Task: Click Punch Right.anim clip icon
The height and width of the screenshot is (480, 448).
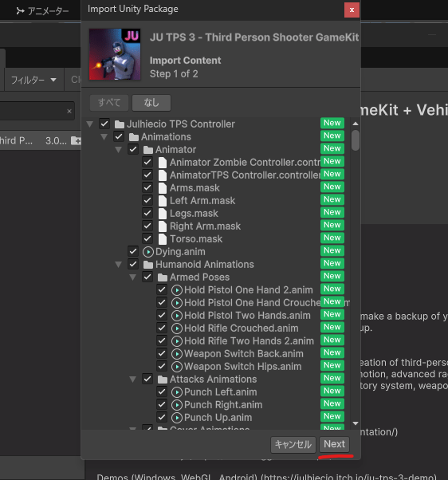Action: coord(177,405)
